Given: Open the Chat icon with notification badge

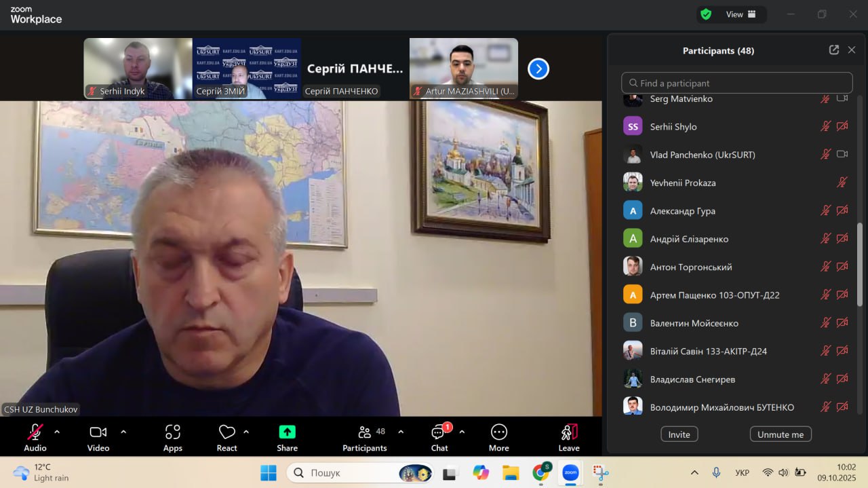Looking at the screenshot, I should click(439, 432).
